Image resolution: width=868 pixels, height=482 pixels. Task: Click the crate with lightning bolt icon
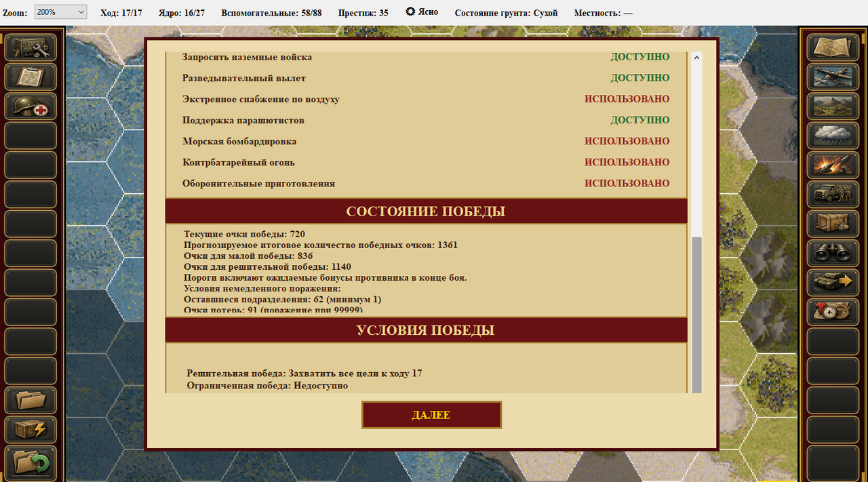(x=31, y=430)
